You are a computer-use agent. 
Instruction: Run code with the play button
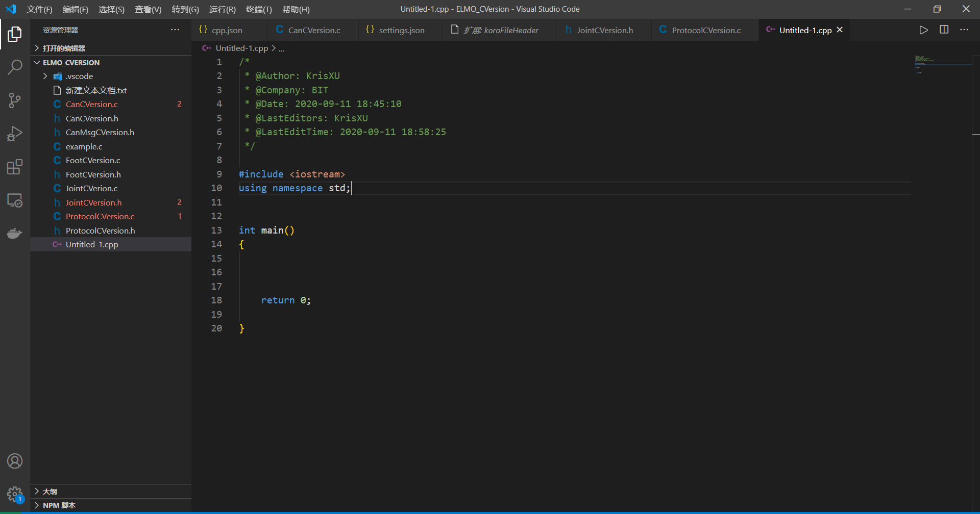923,30
